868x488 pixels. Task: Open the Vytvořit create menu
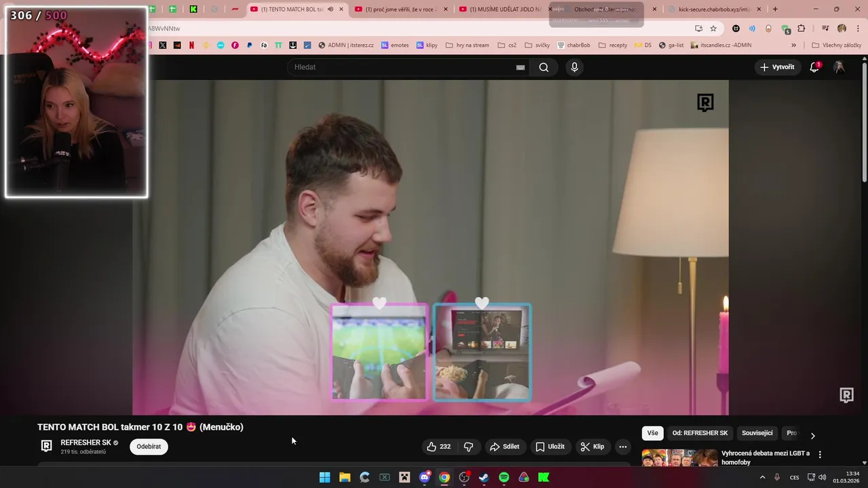777,67
